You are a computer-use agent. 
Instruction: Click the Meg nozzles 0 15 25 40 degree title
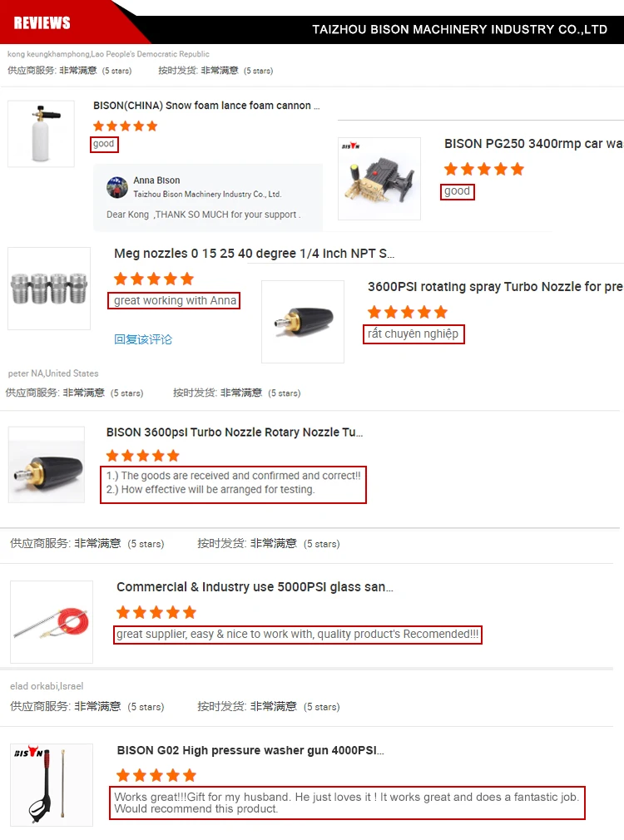[254, 254]
